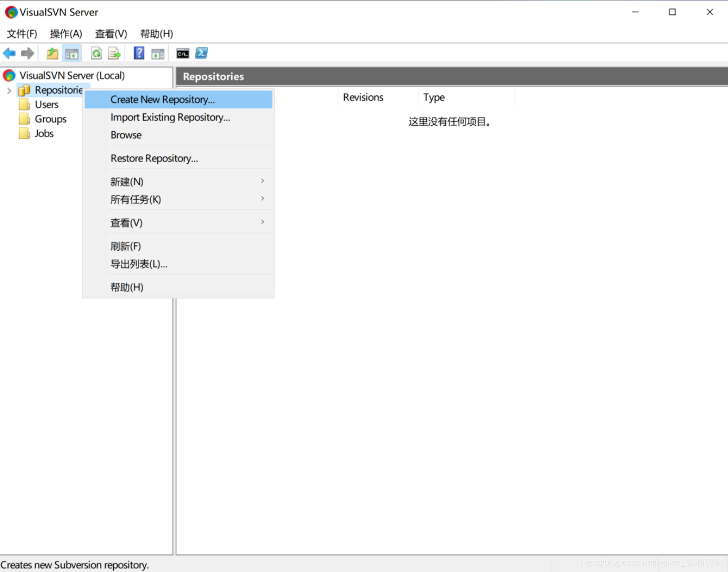Click the blue Back arrow toolbar icon

click(x=9, y=53)
